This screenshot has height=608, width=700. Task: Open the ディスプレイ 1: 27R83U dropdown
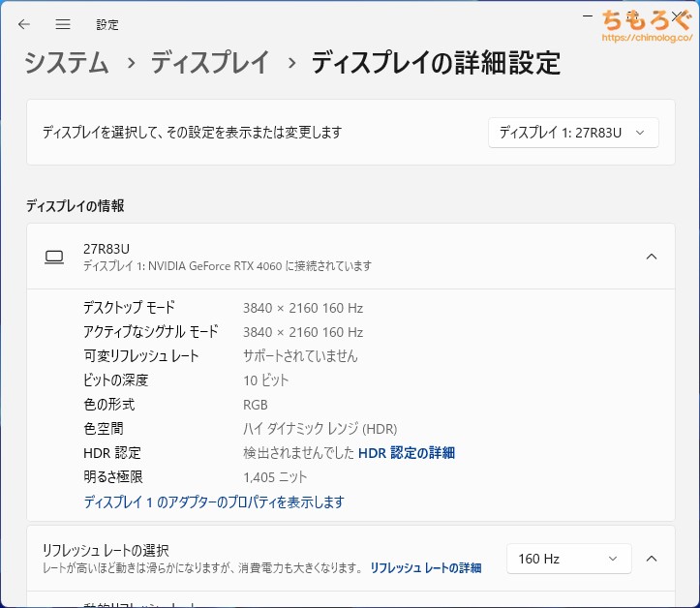coord(573,133)
